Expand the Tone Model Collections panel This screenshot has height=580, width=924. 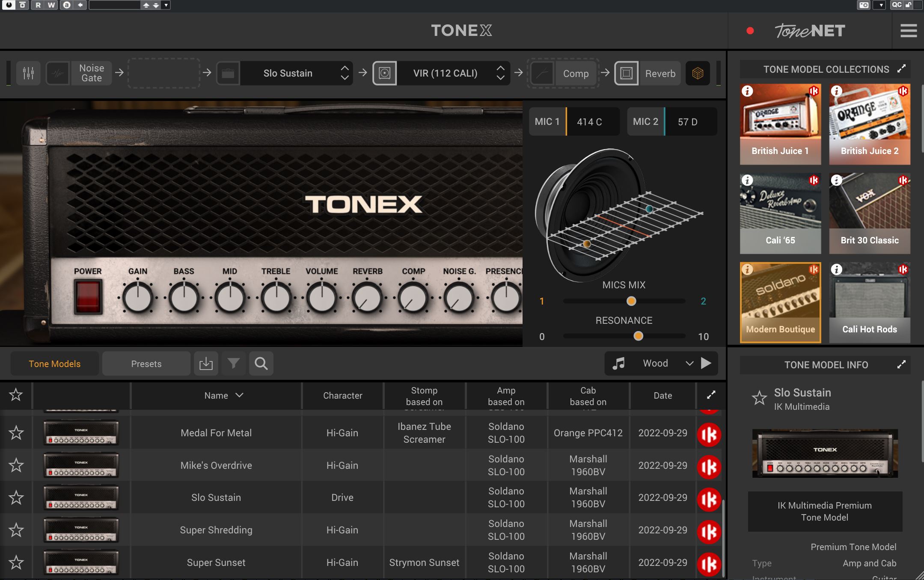pyautogui.click(x=902, y=68)
